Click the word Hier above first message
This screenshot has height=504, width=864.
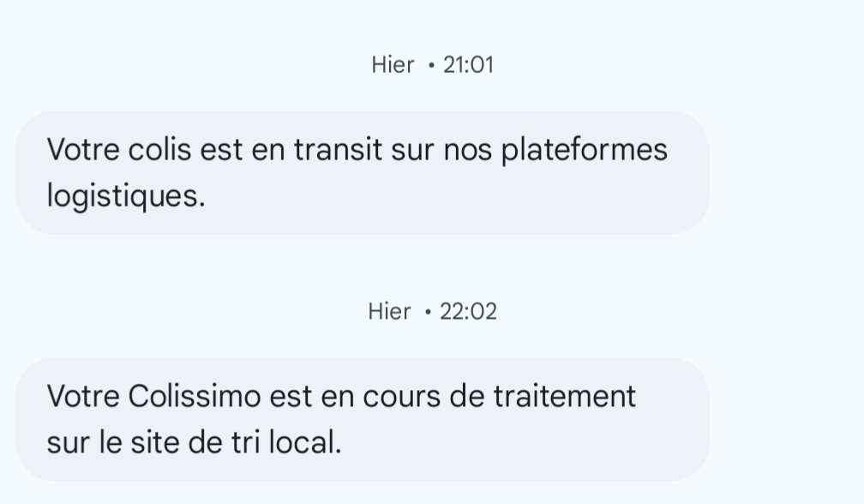coord(393,65)
